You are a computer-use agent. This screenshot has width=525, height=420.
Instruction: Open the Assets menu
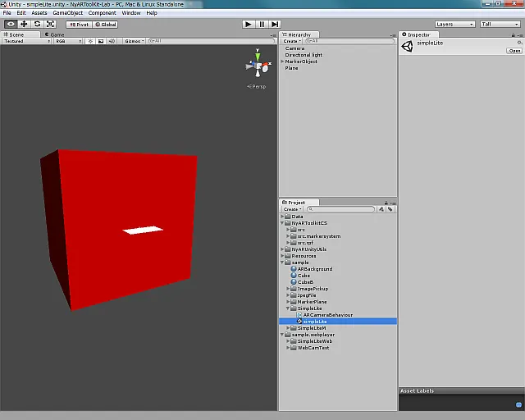(39, 13)
